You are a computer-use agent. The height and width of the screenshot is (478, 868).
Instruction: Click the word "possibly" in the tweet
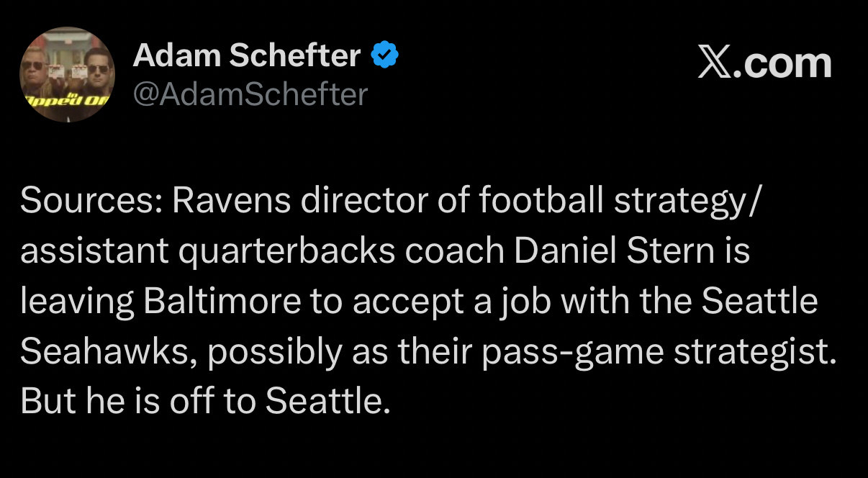tap(263, 352)
